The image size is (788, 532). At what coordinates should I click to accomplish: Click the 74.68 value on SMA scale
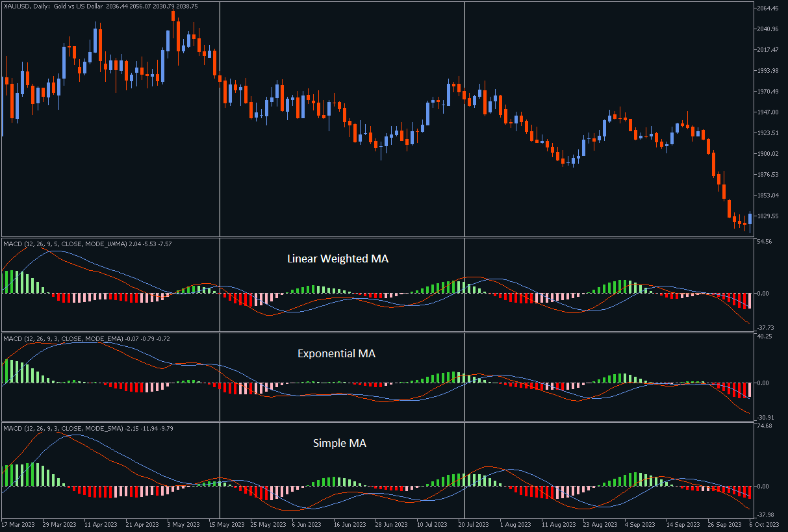click(x=764, y=426)
